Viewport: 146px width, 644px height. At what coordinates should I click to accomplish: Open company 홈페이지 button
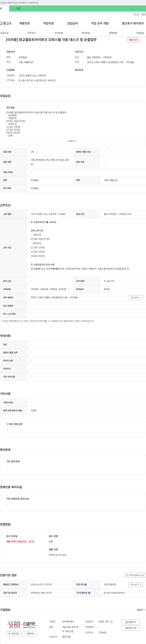click(130, 622)
